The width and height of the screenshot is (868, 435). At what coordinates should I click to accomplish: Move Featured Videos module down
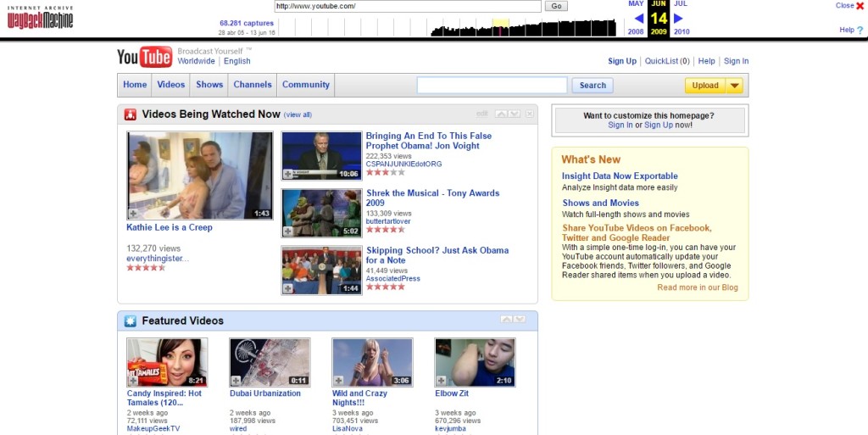pyautogui.click(x=520, y=320)
